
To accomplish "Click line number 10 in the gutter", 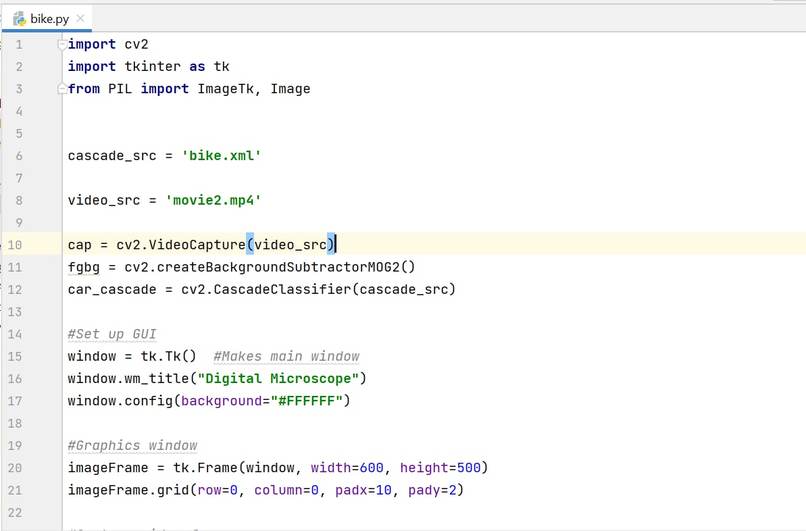I will tap(14, 245).
